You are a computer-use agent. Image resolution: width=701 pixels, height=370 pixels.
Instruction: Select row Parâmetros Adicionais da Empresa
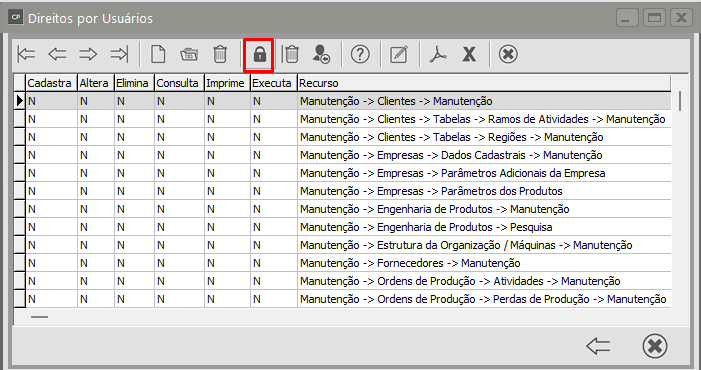[x=342, y=173]
